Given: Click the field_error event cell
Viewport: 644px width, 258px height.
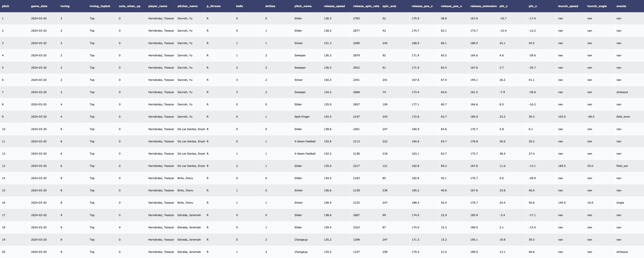Looking at the screenshot, I should [623, 117].
